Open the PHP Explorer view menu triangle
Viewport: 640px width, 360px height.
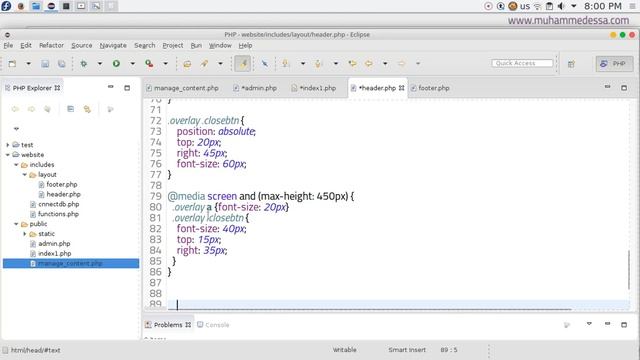tap(16, 129)
